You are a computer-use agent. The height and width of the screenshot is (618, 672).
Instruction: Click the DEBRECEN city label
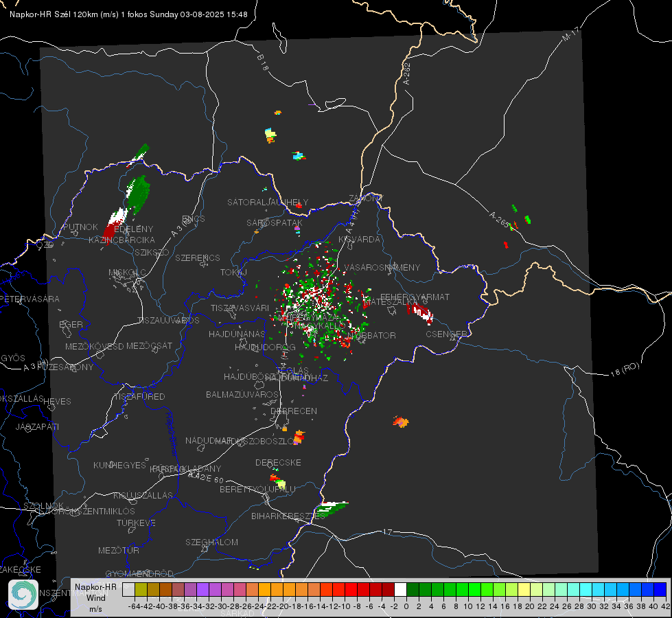tap(294, 411)
